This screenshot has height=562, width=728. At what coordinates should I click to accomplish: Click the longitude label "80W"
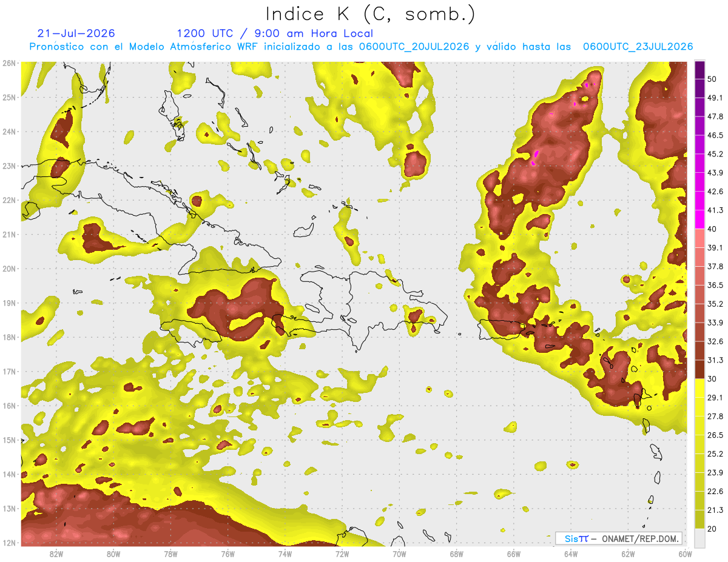click(113, 554)
